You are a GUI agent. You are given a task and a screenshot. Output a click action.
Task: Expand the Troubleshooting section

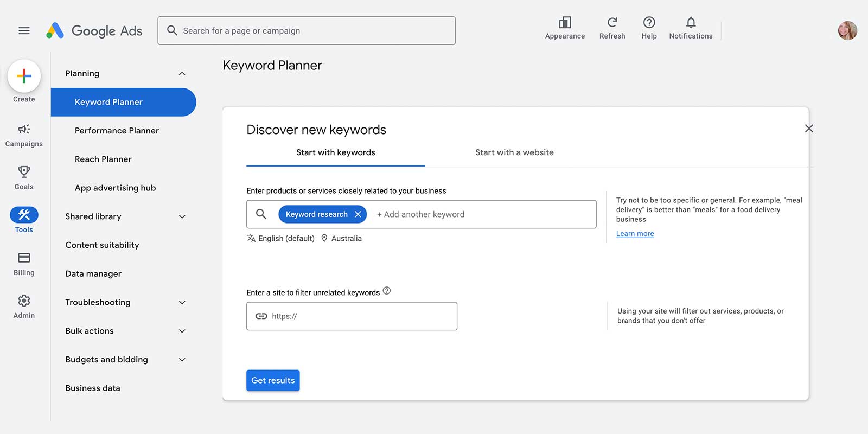[182, 302]
